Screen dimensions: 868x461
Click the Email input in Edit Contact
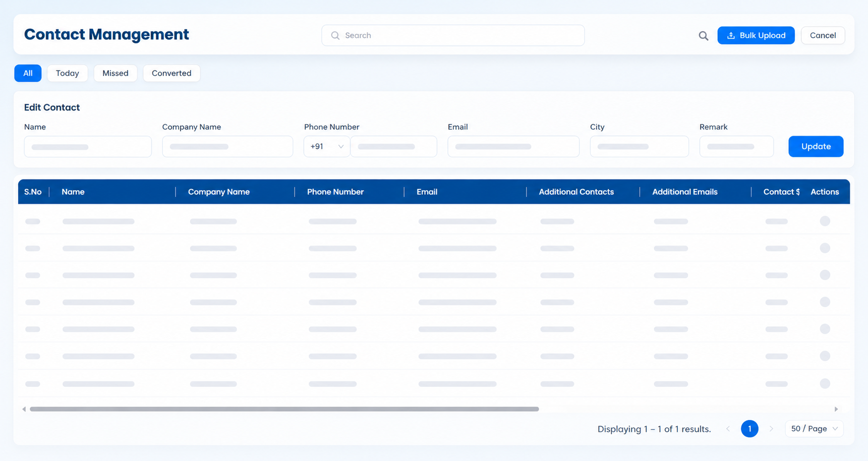click(513, 146)
